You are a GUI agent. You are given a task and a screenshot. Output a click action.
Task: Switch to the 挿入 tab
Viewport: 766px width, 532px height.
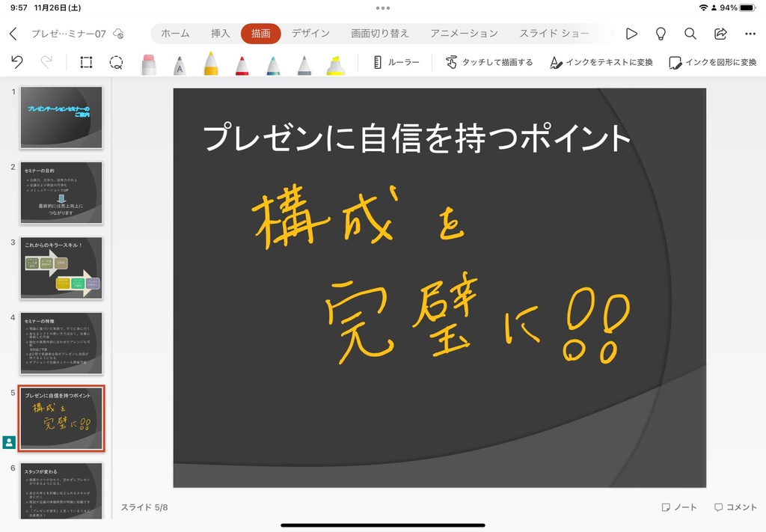point(221,33)
